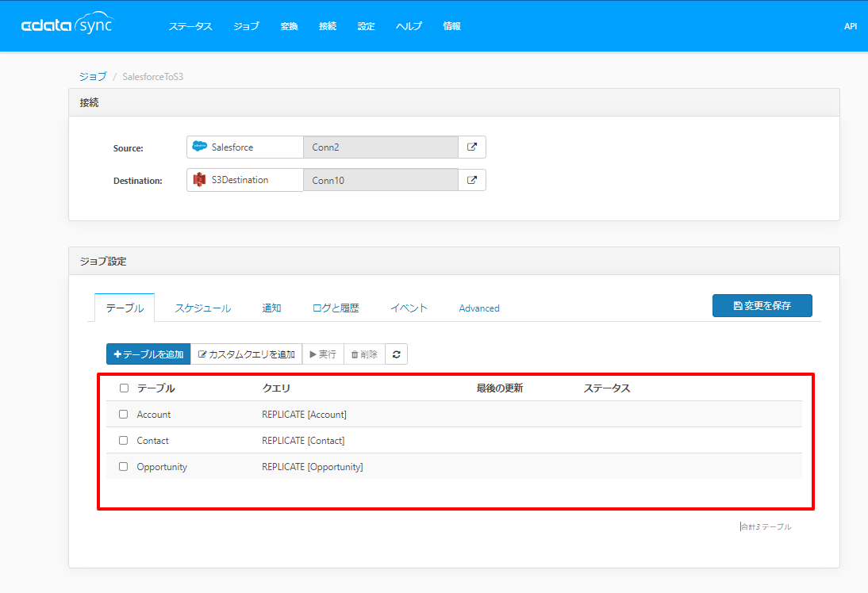This screenshot has width=868, height=593.
Task: Refresh the table list
Action: click(397, 354)
